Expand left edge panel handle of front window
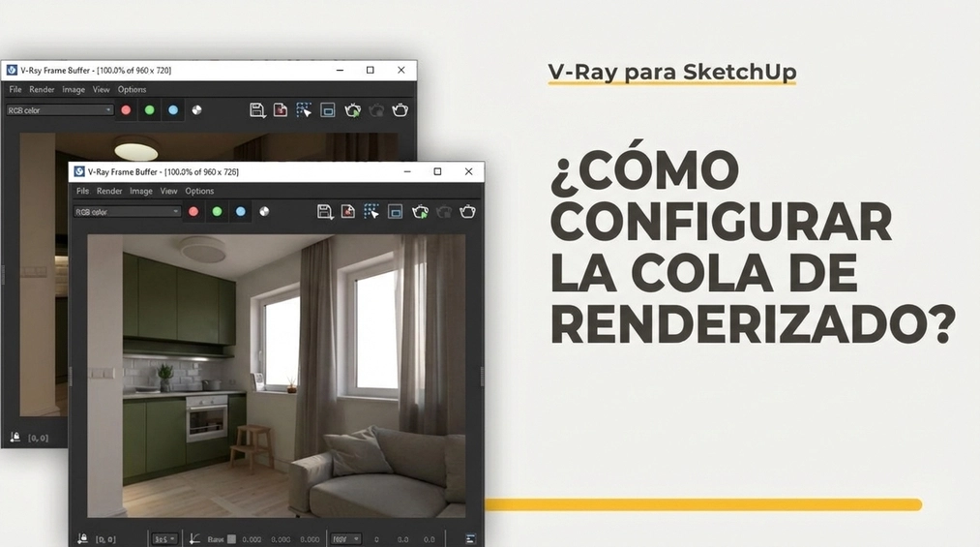980x547 pixels. coord(71,376)
